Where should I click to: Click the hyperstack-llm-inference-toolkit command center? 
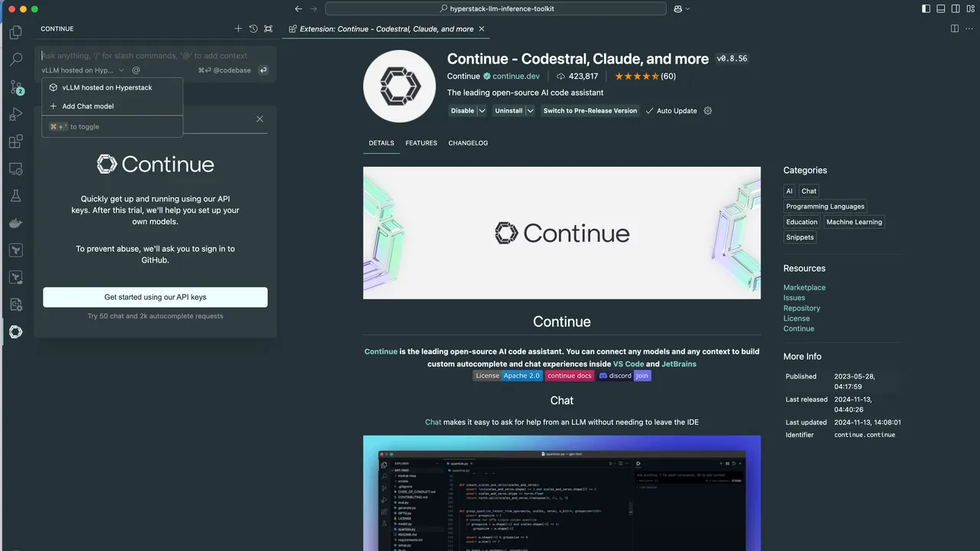[496, 8]
